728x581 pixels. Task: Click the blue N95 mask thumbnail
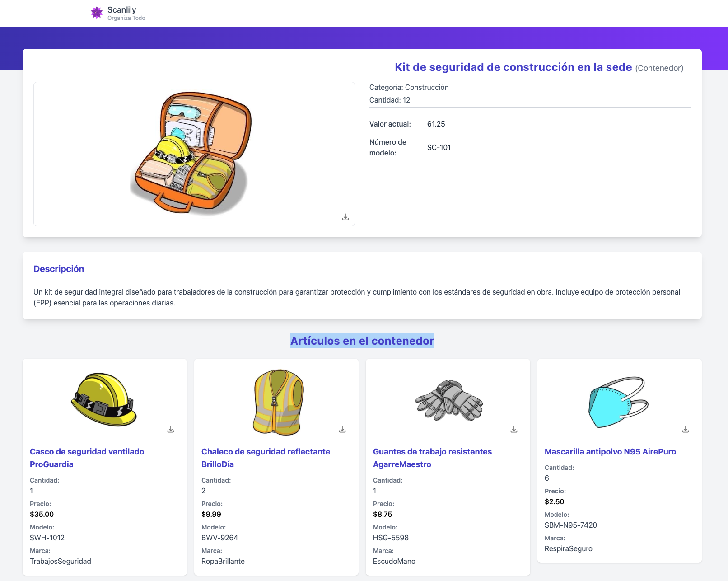click(619, 402)
